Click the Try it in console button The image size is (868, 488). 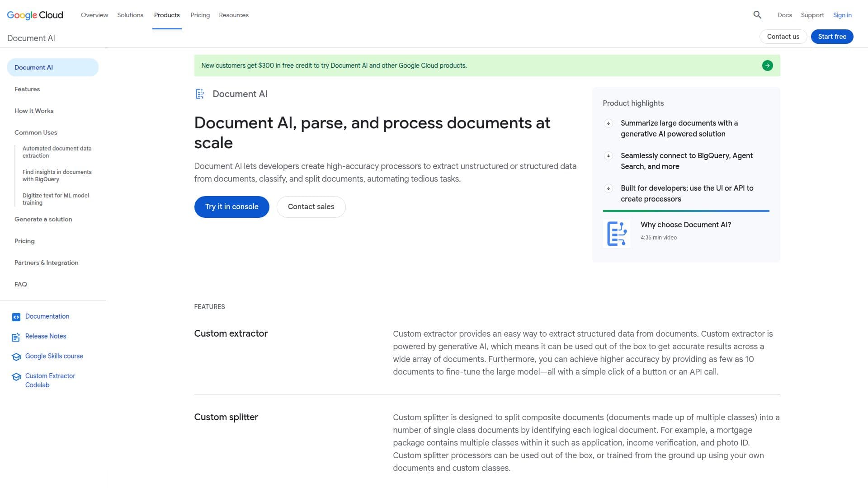(x=231, y=207)
